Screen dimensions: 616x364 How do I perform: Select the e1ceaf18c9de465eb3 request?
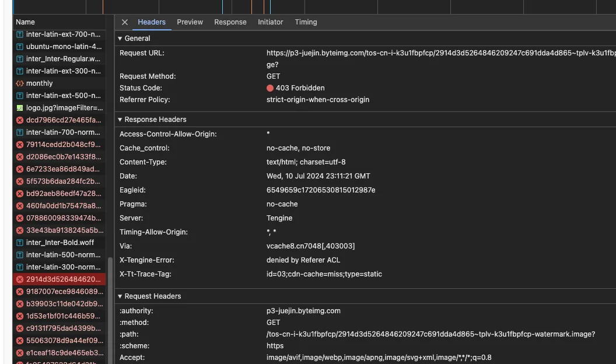click(x=60, y=352)
